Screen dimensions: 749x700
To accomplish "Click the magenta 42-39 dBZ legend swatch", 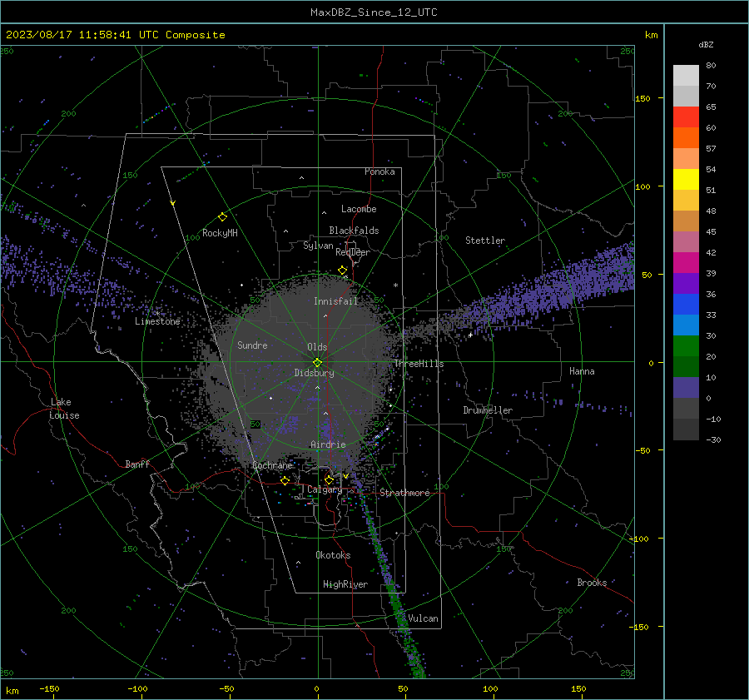I will (x=686, y=263).
